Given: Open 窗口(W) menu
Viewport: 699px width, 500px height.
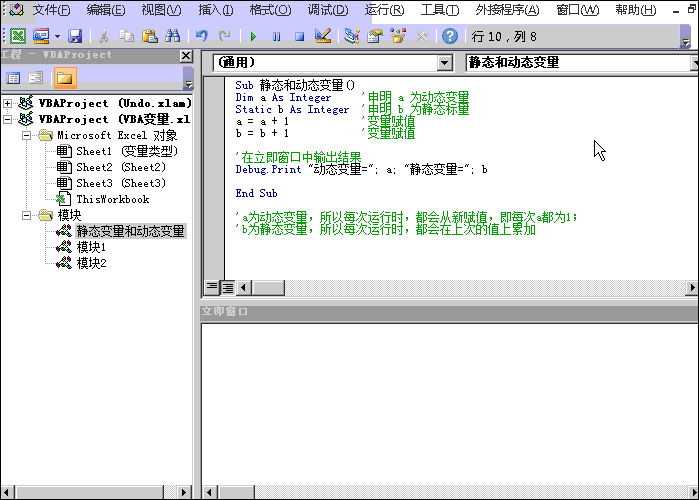Looking at the screenshot, I should tap(578, 10).
